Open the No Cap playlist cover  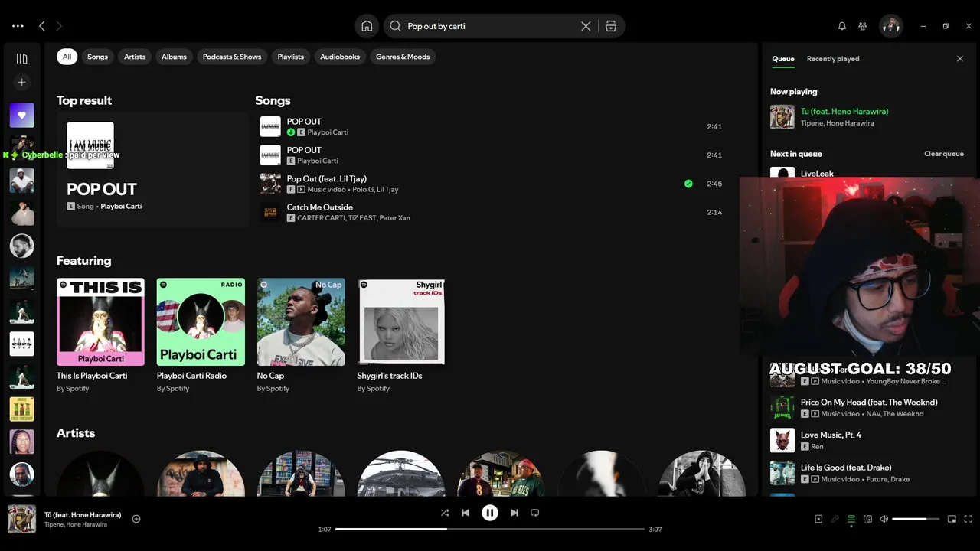301,321
